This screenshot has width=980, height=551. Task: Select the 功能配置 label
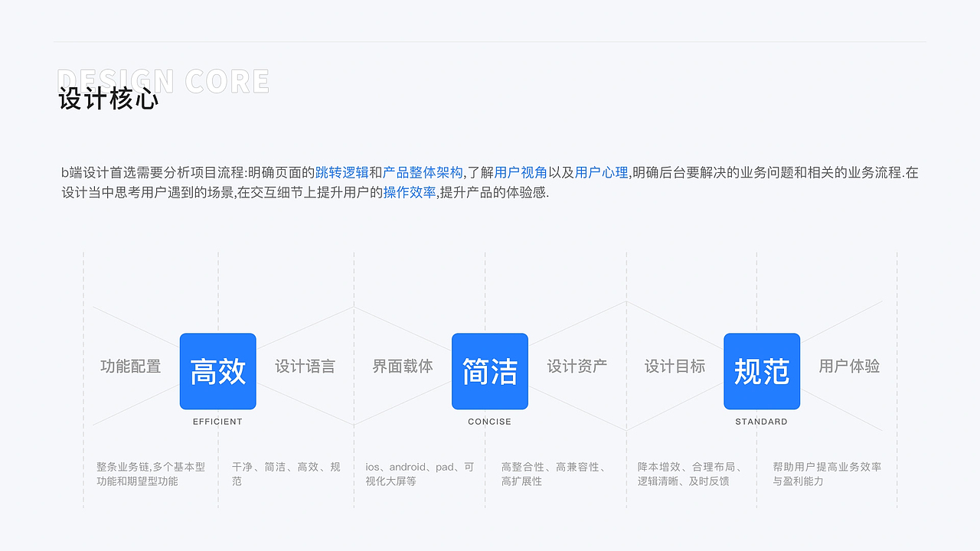(x=131, y=367)
